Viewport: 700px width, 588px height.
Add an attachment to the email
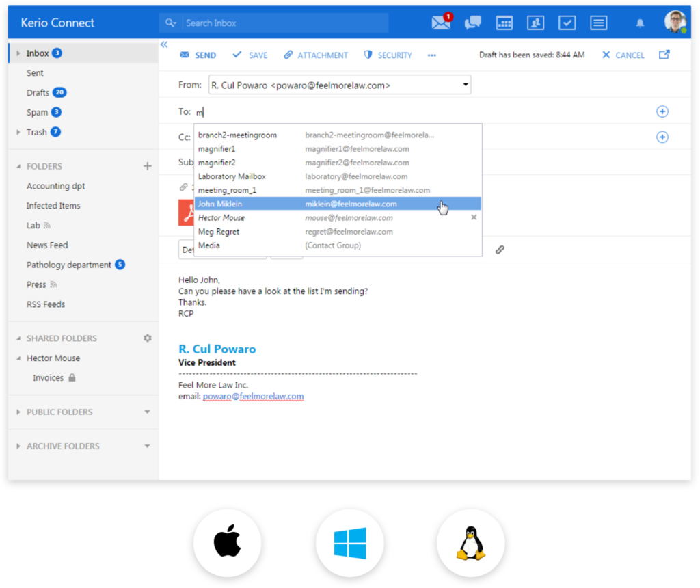(316, 55)
